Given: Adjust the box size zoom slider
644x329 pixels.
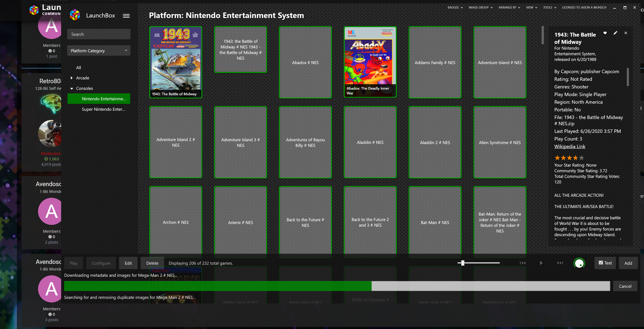Looking at the screenshot, I should click(463, 263).
